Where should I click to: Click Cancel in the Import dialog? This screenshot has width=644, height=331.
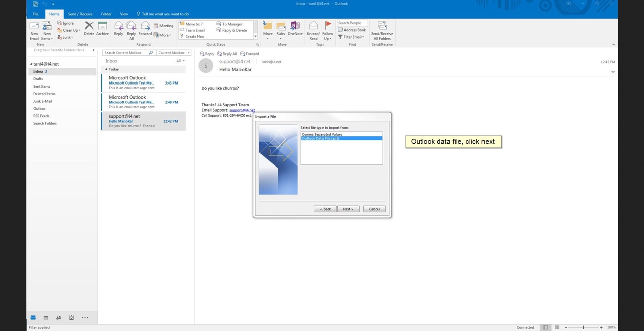(x=374, y=209)
